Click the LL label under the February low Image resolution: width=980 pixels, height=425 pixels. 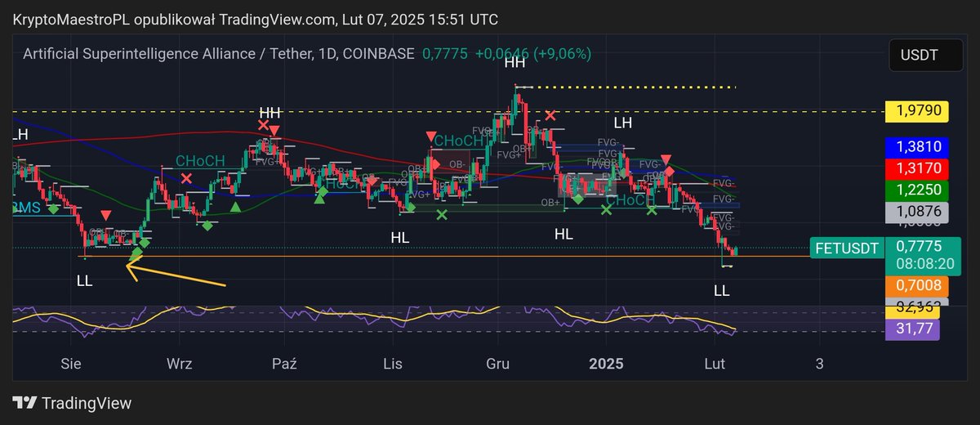tap(721, 290)
